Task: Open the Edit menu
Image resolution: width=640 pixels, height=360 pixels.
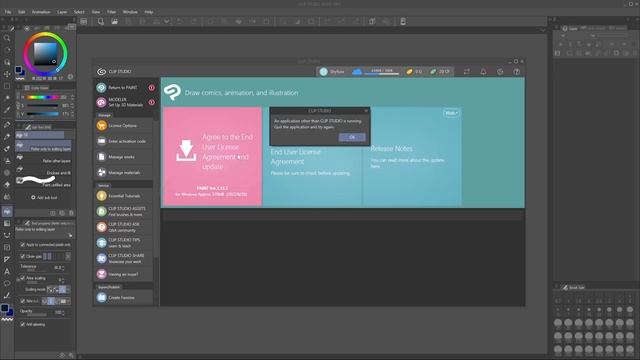Action: (22, 12)
